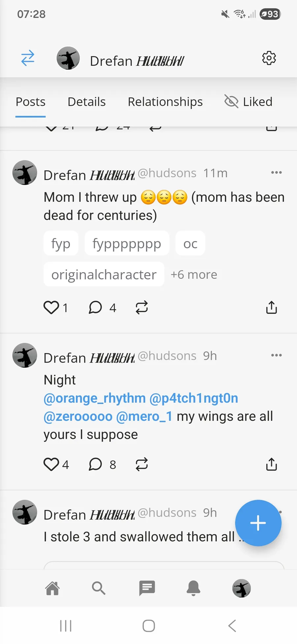Screen dimensions: 297x644
Task: Share the "Mom I threw up" post
Action: pyautogui.click(x=271, y=307)
